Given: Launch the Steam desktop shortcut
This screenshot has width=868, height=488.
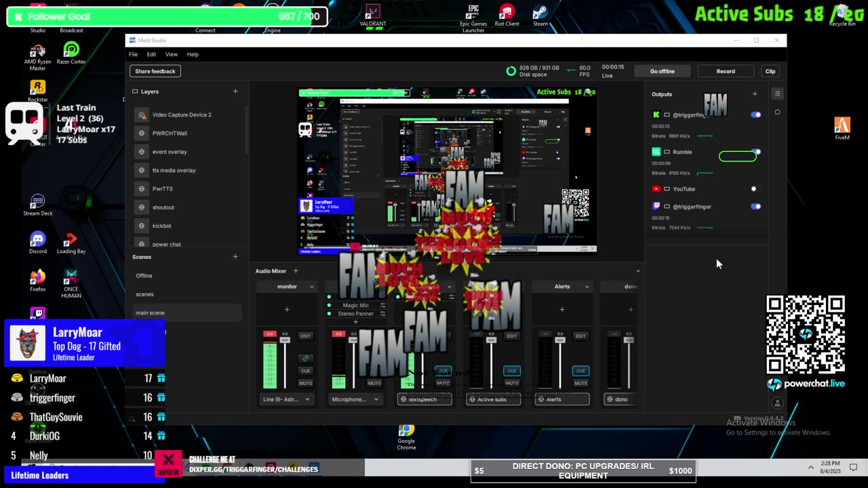Looking at the screenshot, I should [x=540, y=15].
